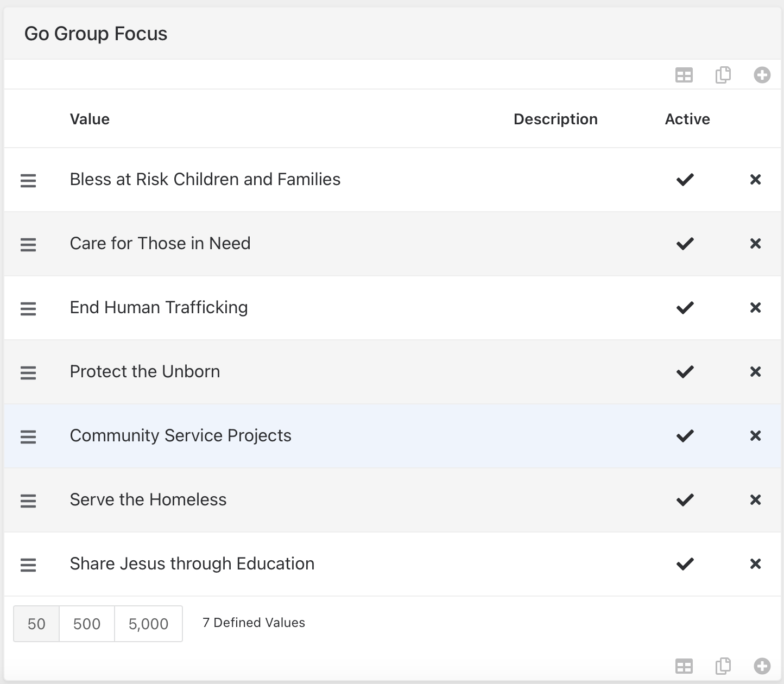Open the Protect the Unborn row
The image size is (784, 684).
[392, 372]
